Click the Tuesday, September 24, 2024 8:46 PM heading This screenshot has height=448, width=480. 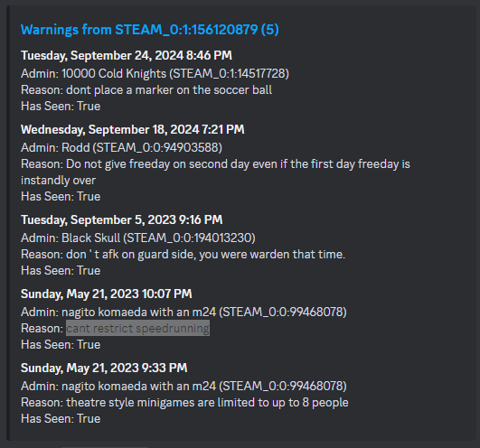pyautogui.click(x=127, y=56)
